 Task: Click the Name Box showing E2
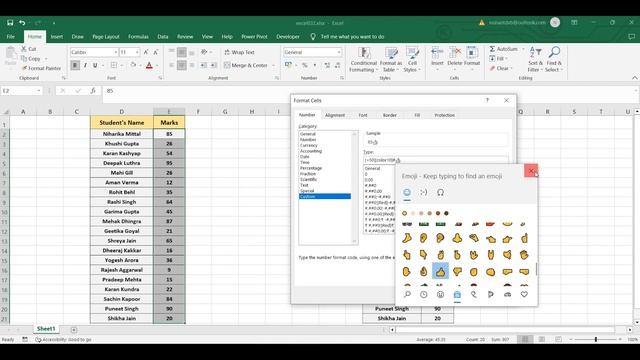pos(22,91)
